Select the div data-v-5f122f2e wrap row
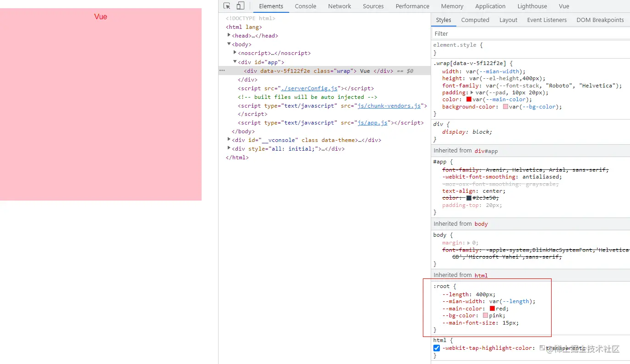Screen dimensions: 630x364 [x=324, y=71]
